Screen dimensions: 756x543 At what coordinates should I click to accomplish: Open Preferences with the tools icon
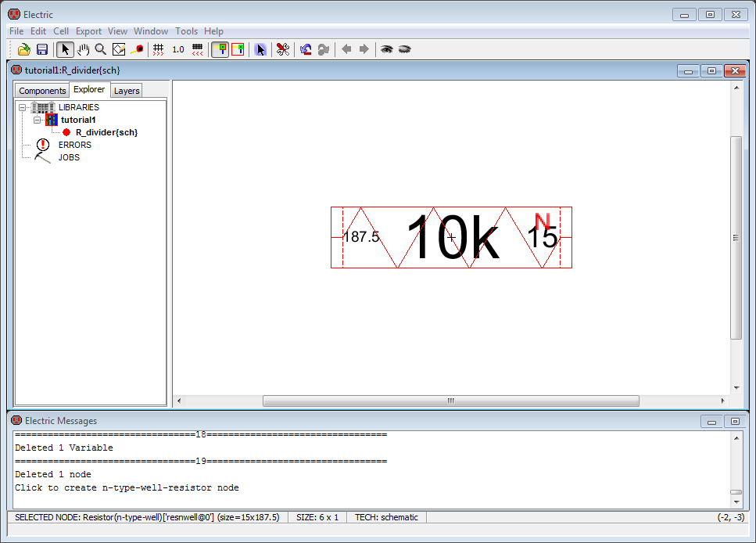point(283,49)
